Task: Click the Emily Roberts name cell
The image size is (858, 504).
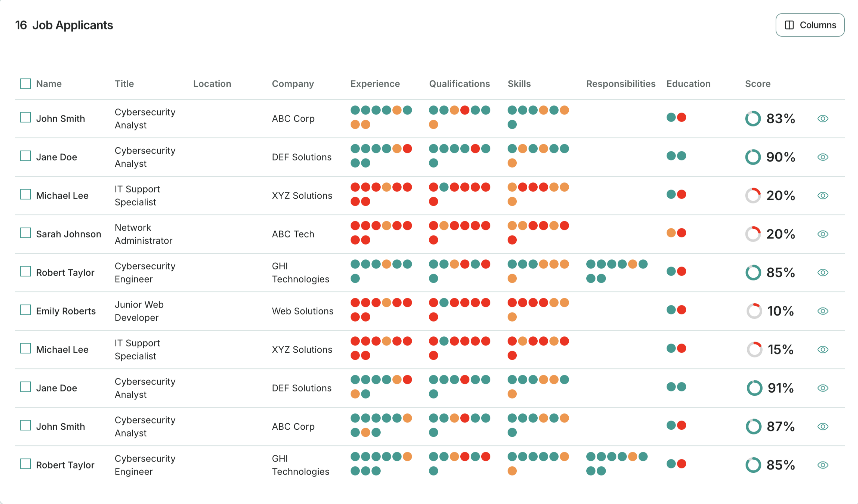Action: tap(66, 311)
